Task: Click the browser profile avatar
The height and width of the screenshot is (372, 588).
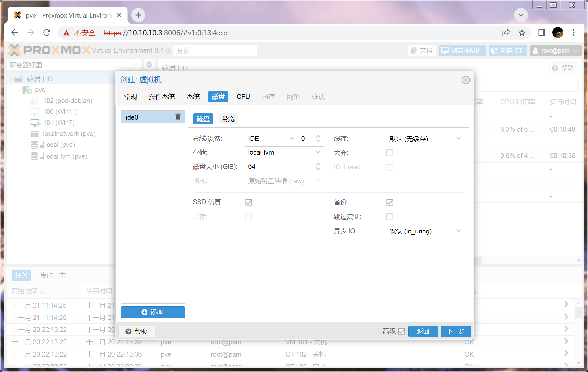Action: (558, 33)
